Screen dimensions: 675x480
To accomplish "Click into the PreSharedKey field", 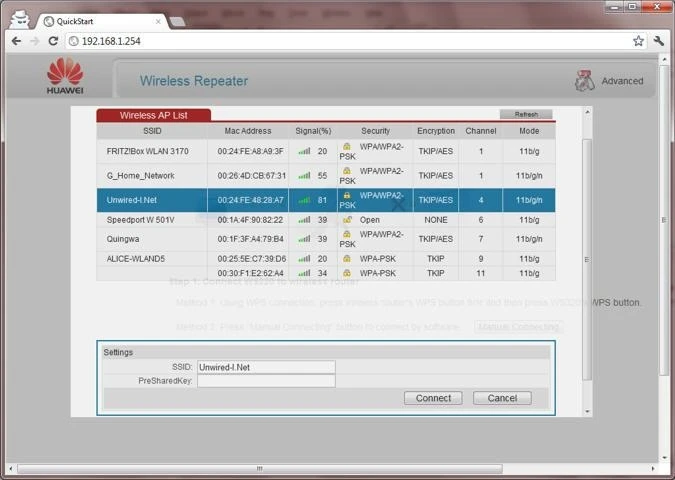I will click(x=266, y=381).
